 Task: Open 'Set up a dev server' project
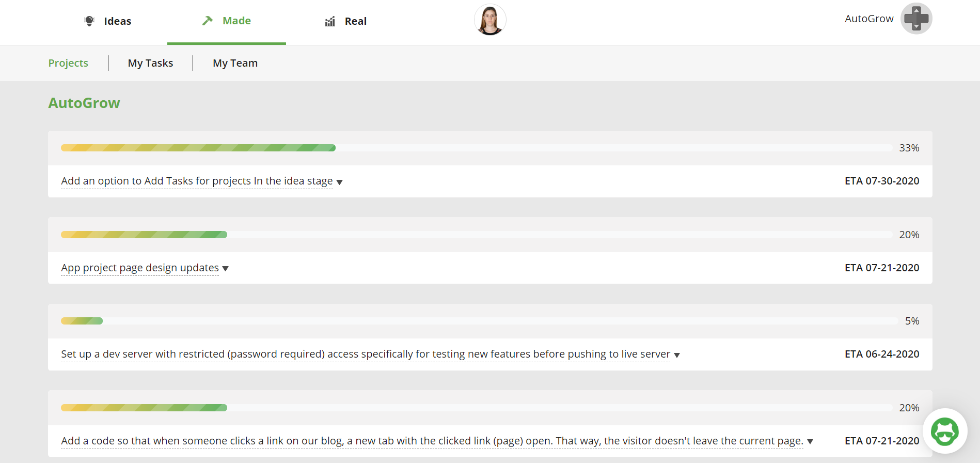366,354
